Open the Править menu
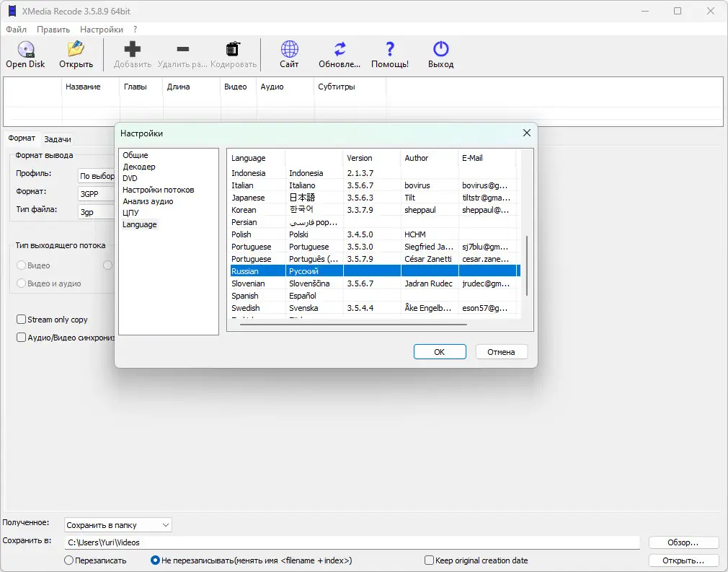Screen dimensions: 728x572 pos(53,30)
